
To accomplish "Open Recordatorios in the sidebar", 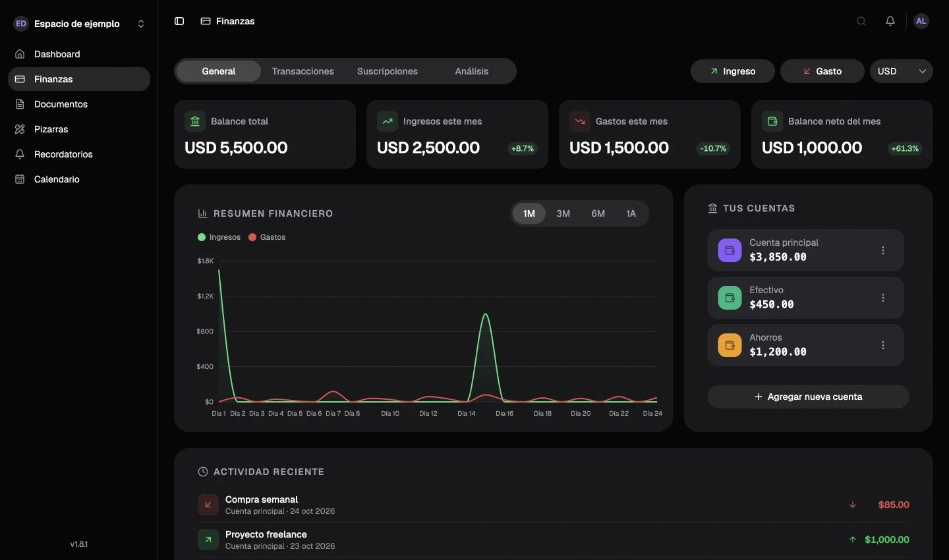I will point(79,154).
